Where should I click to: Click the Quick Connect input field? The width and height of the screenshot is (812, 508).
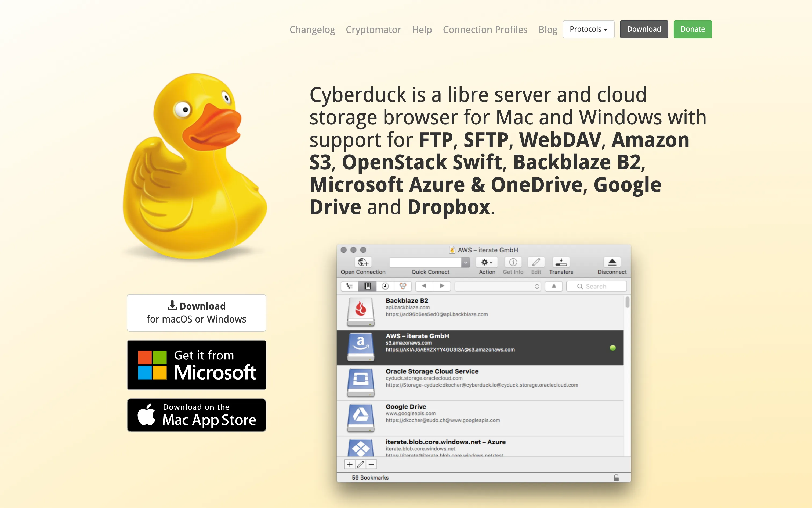pos(425,262)
